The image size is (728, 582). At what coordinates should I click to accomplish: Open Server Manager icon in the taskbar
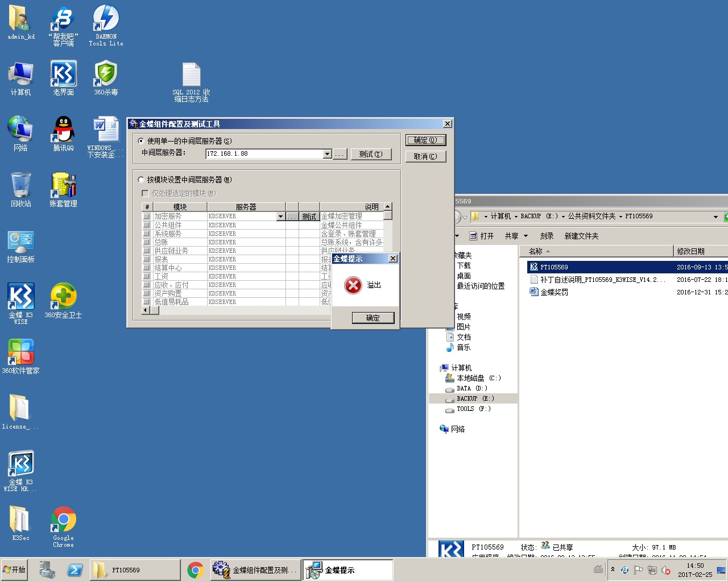(x=47, y=570)
